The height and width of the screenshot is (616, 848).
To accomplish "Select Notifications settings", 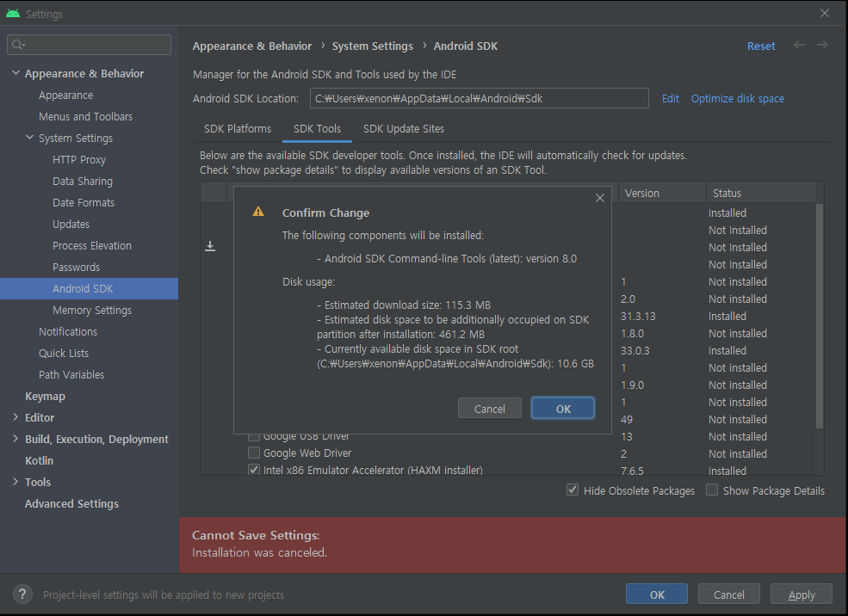I will (68, 332).
